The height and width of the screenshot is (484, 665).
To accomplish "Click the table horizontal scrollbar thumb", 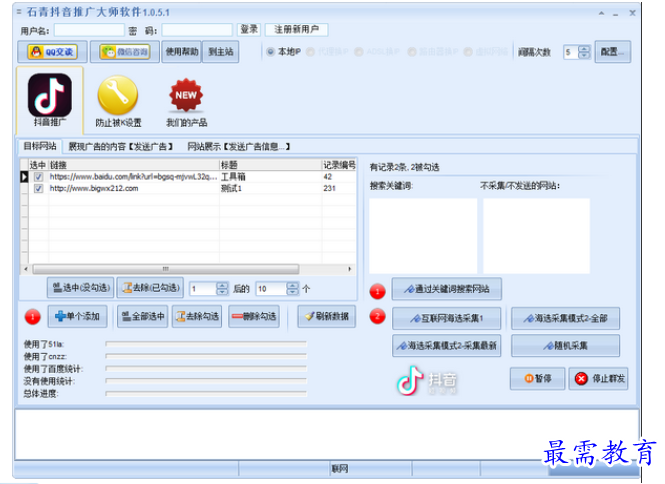I will click(x=166, y=269).
